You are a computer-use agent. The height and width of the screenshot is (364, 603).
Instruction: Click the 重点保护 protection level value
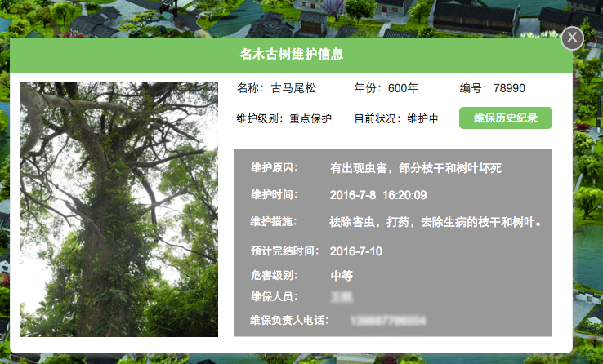(x=310, y=119)
